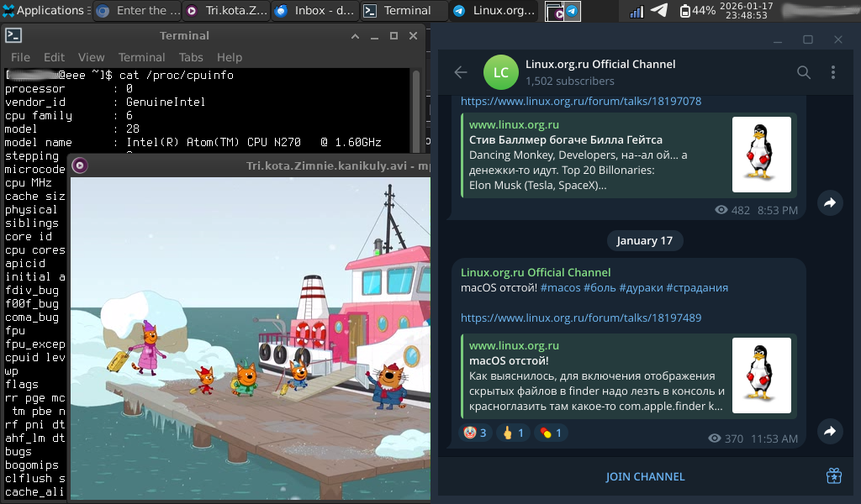861x504 pixels.
Task: Open search in the Linux.org.ru channel
Action: [x=804, y=72]
